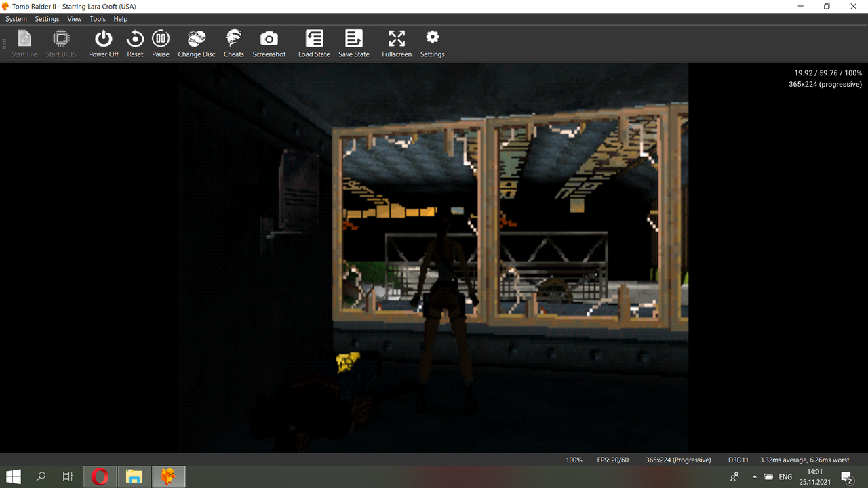Screen dimensions: 868x488
Task: Show hidden system tray icons
Action: (x=755, y=477)
